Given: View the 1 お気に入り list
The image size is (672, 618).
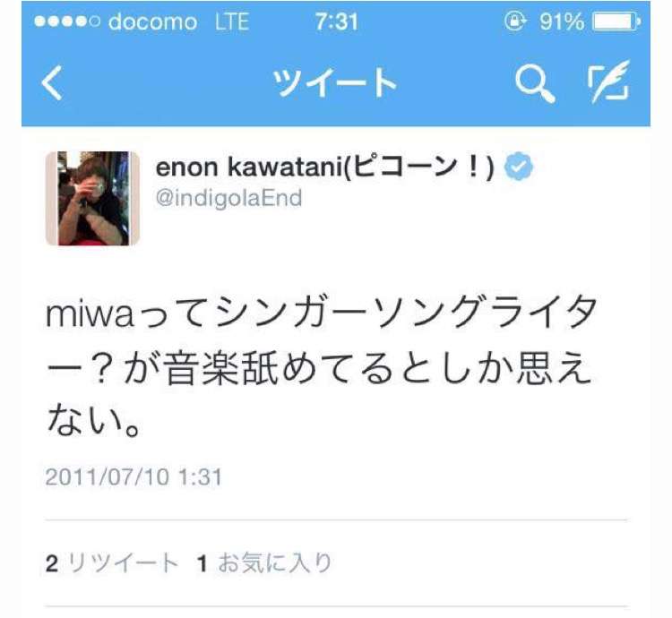Looking at the screenshot, I should (x=264, y=562).
